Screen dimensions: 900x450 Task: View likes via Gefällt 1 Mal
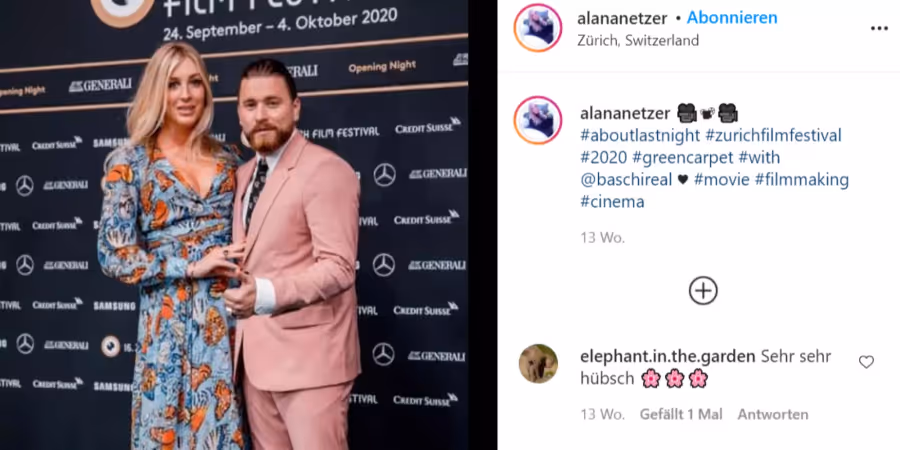[681, 414]
